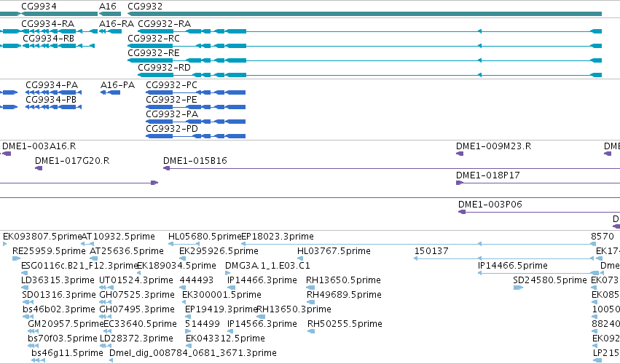Click EST bs70f03.5prime

coord(63,339)
